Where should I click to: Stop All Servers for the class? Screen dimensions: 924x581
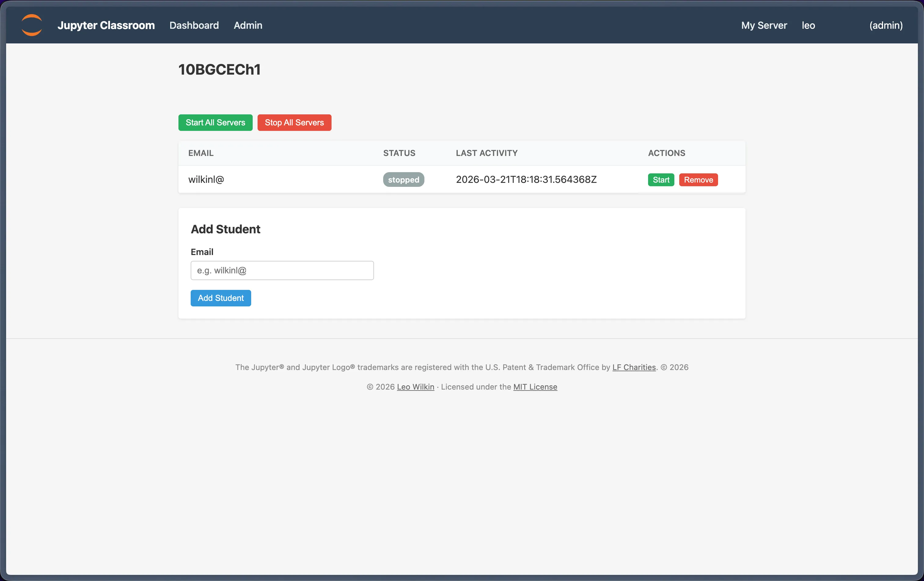[294, 123]
